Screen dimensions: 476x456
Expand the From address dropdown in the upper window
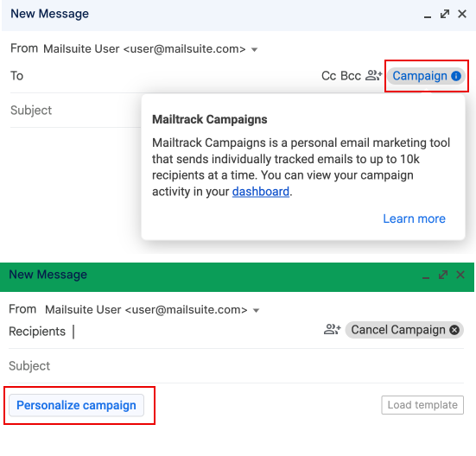pyautogui.click(x=254, y=49)
